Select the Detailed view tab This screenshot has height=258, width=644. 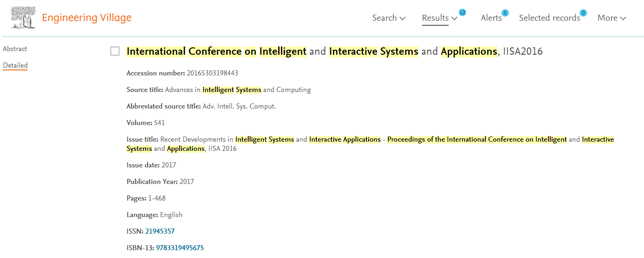point(15,65)
